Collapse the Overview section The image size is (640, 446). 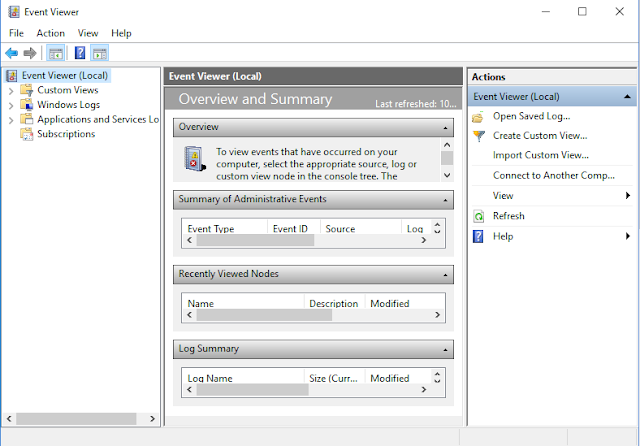point(445,128)
